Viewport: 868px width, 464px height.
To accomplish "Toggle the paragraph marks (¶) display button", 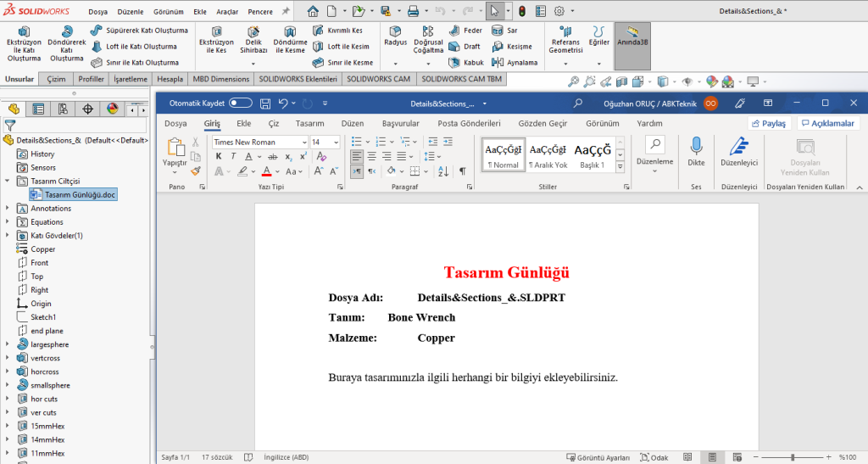I will click(x=463, y=171).
